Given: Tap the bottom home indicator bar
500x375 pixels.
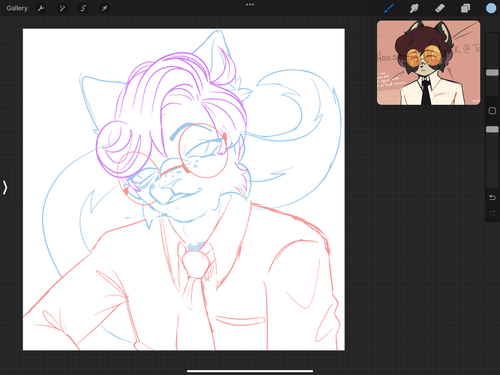Looking at the screenshot, I should [250, 371].
